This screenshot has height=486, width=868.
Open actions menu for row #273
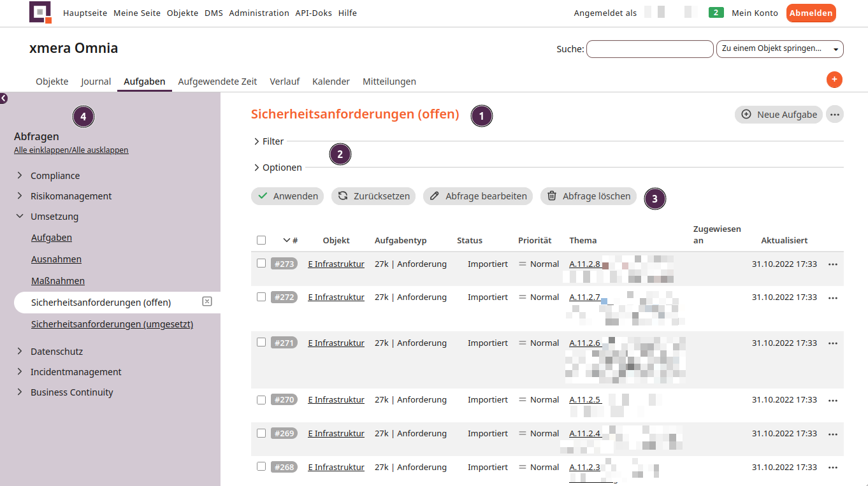click(833, 264)
